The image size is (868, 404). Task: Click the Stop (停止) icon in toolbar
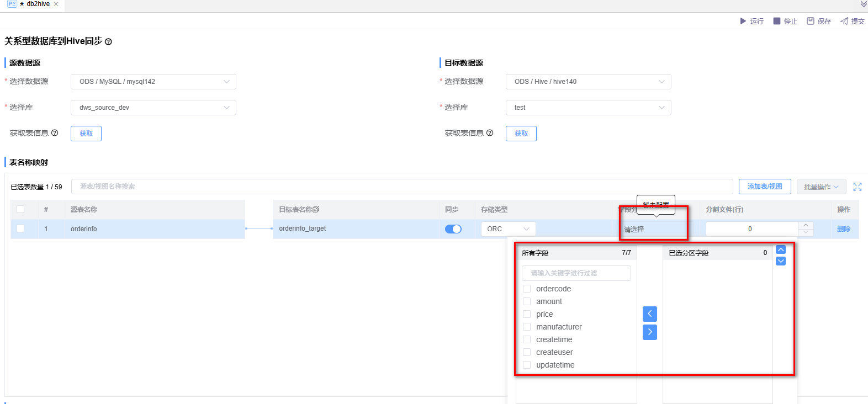pyautogui.click(x=777, y=21)
